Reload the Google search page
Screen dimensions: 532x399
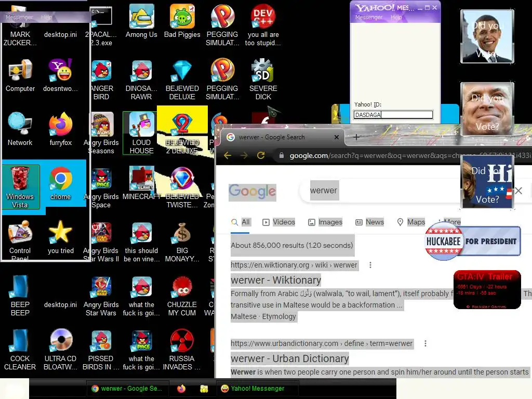point(261,155)
